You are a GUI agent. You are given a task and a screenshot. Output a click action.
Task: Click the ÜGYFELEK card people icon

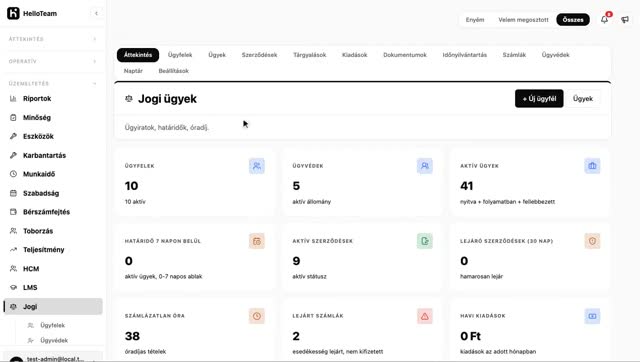point(257,166)
